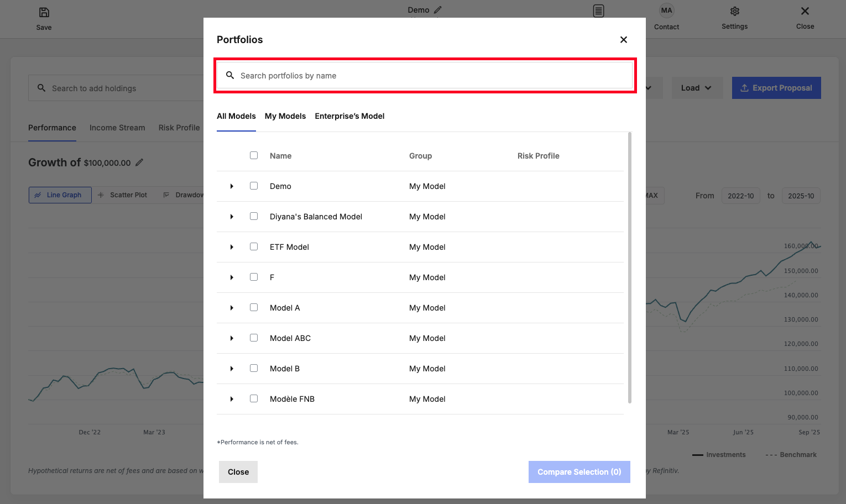Click the Modèle FNB portfolio name

(x=292, y=399)
